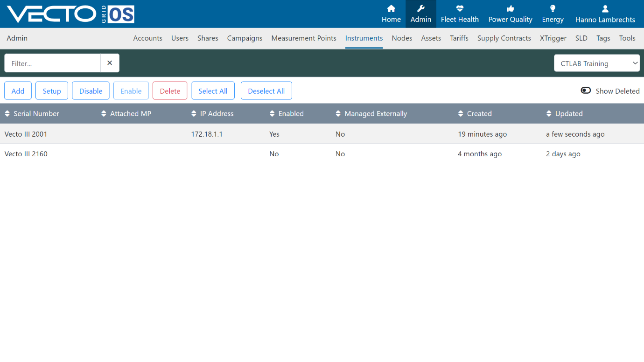Clear the filter with the X icon
Screen dimensions: 644x362
tap(110, 63)
